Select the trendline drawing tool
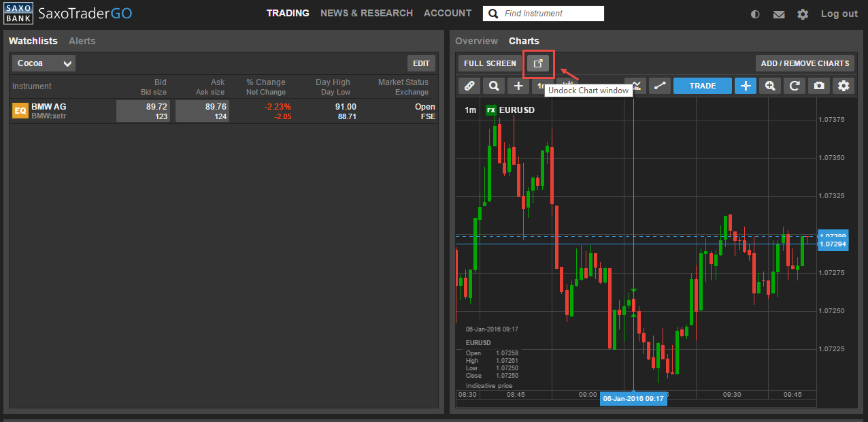The width and height of the screenshot is (868, 422). (659, 86)
